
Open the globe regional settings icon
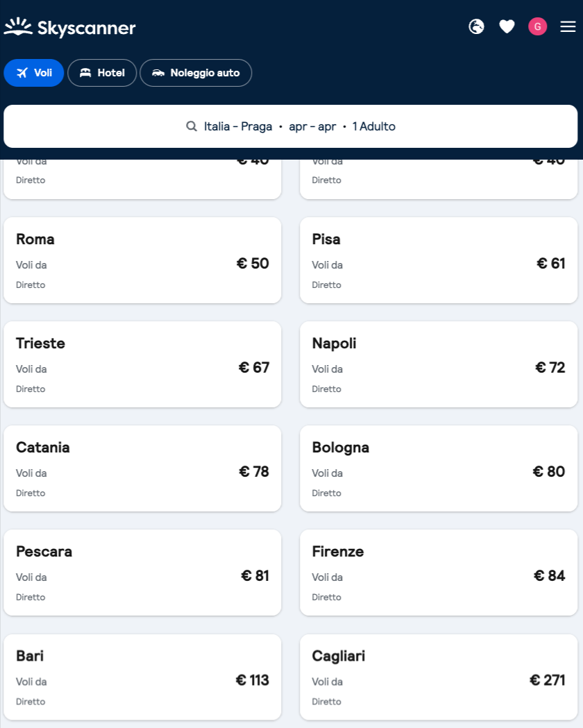click(476, 26)
